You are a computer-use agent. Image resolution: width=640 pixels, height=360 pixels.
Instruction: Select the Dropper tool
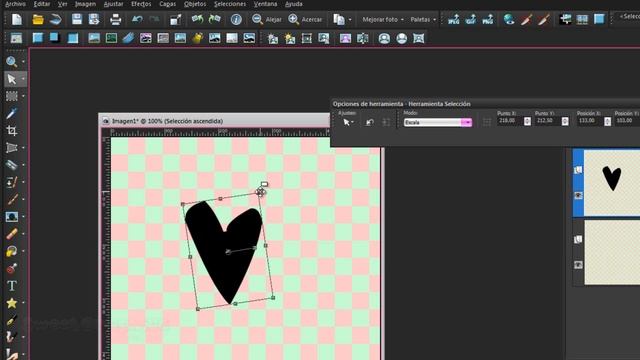click(11, 113)
